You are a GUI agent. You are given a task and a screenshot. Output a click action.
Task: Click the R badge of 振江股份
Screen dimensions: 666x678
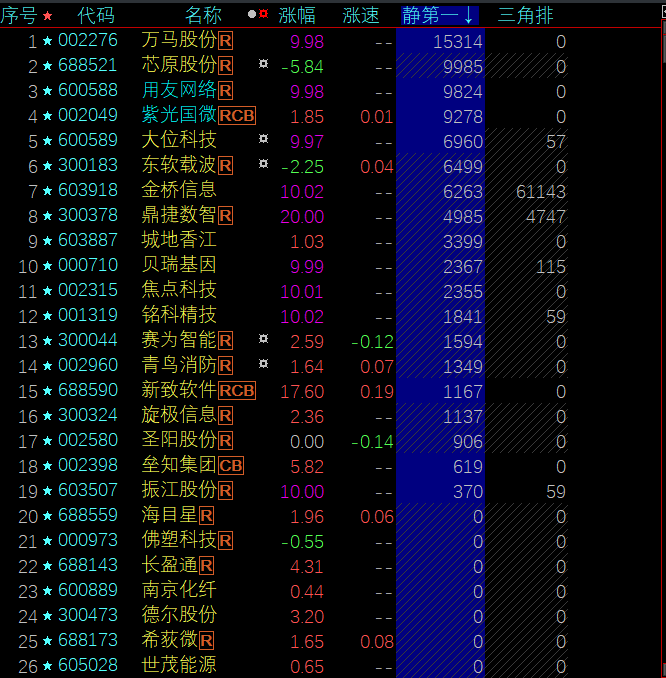(225, 491)
